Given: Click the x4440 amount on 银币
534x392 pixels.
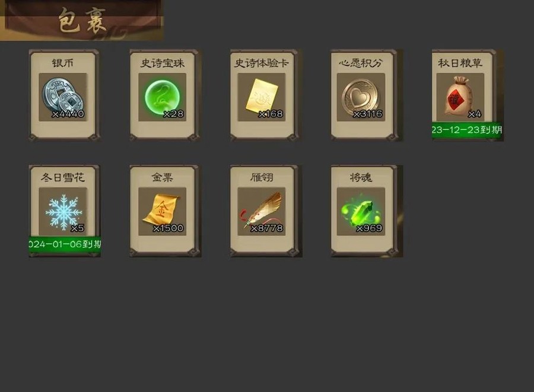Looking at the screenshot, I should click(68, 114).
